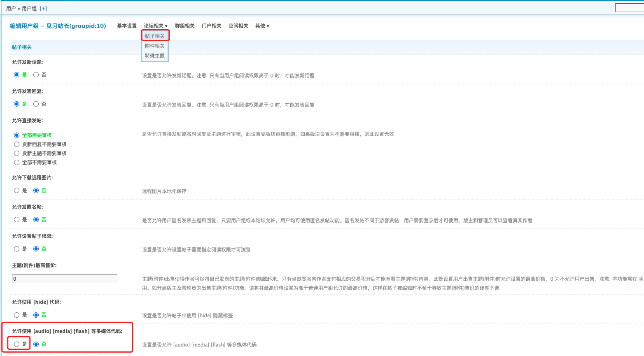Expand the 其他 dropdown menu

tap(262, 26)
